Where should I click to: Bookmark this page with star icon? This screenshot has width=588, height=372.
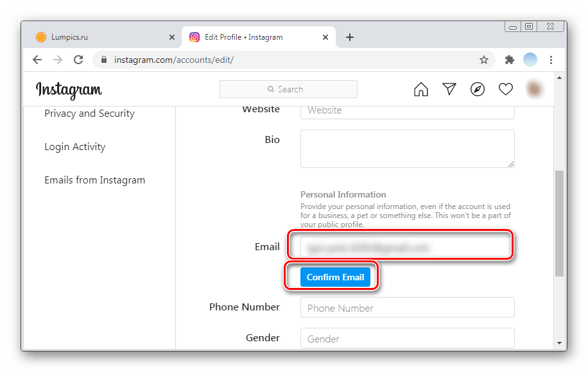[x=484, y=60]
